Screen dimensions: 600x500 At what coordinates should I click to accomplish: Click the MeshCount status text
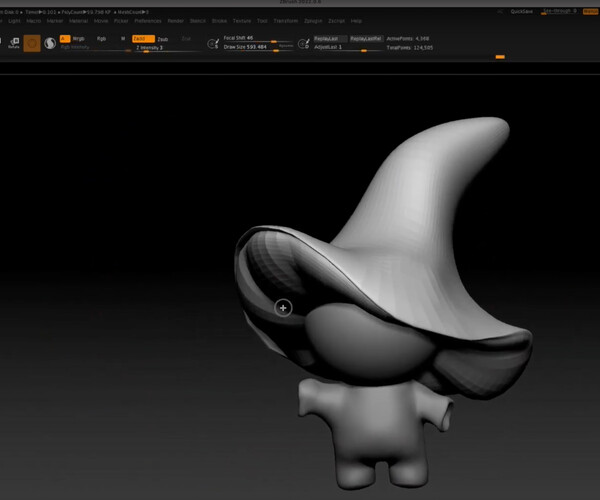(133, 12)
